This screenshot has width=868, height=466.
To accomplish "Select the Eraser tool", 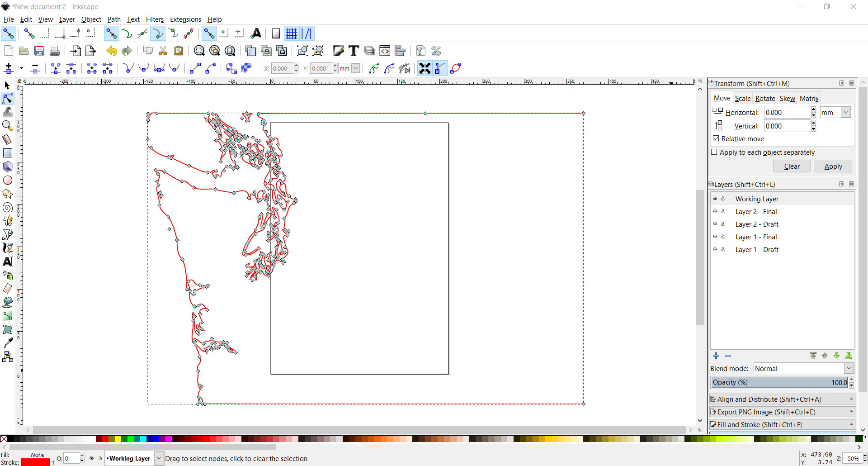I will 8,289.
